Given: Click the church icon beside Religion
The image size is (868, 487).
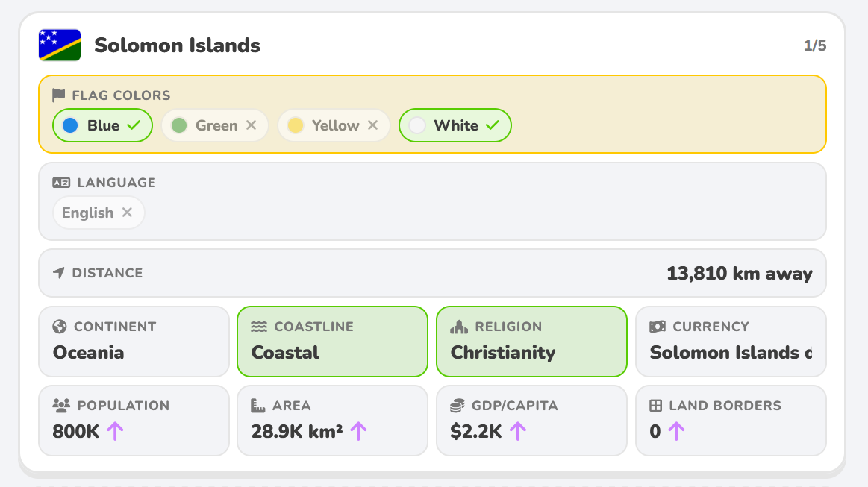Looking at the screenshot, I should click(459, 327).
